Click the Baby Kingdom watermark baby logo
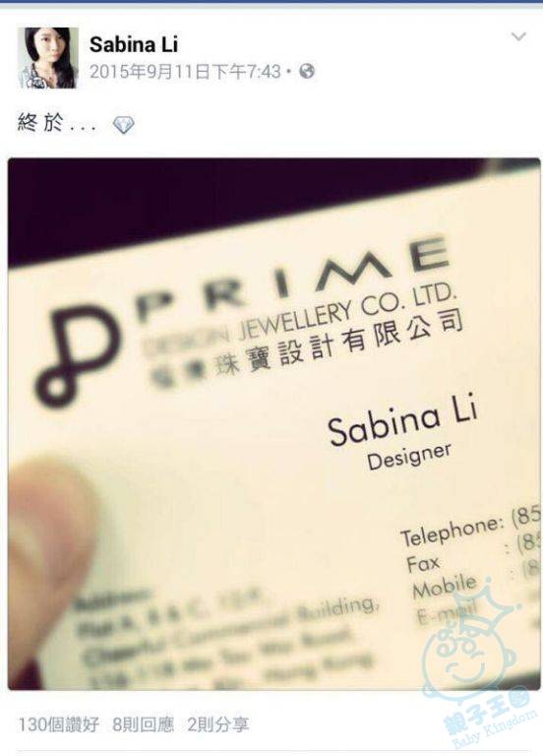 pyautogui.click(x=470, y=639)
